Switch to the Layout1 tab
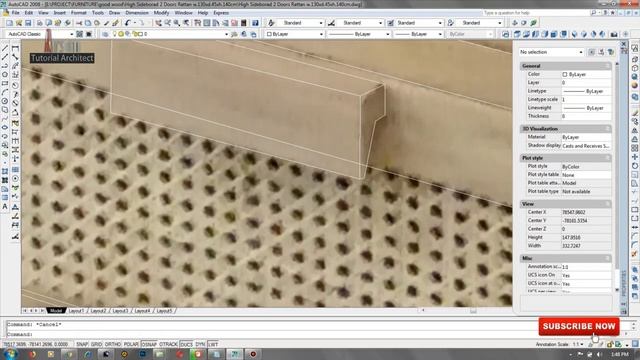640x360 pixels. (76, 311)
